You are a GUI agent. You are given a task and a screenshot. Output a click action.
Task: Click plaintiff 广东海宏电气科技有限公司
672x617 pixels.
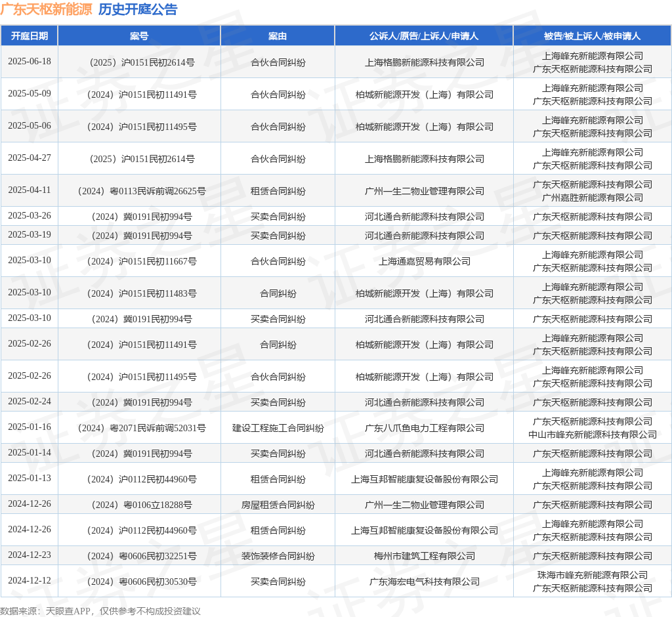coord(425,582)
